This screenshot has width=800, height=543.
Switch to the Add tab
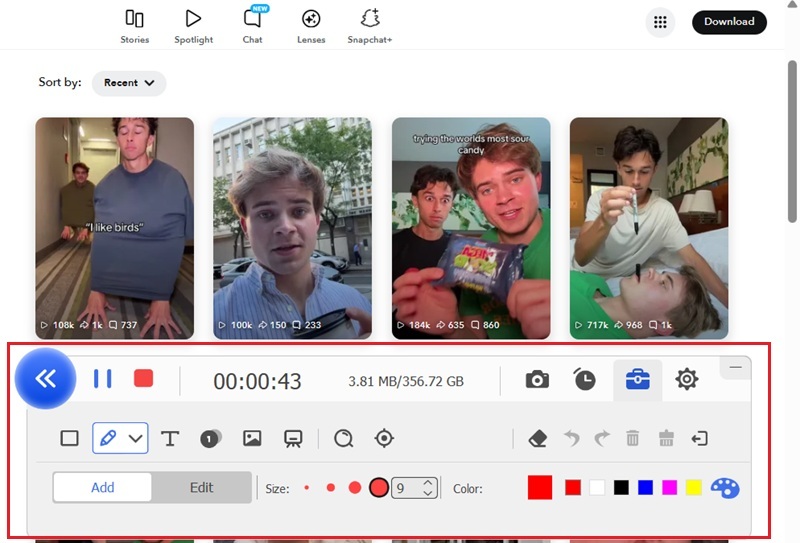(103, 487)
